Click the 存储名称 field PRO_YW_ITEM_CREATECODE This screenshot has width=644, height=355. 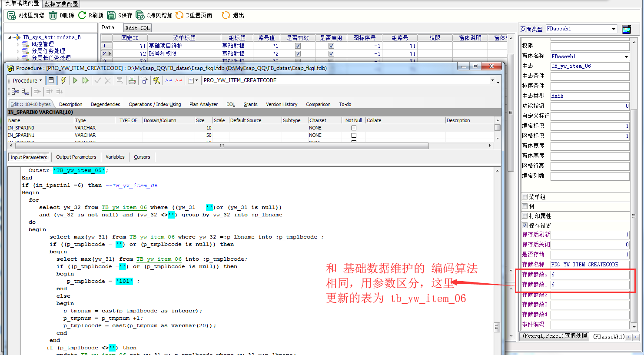[x=590, y=264]
